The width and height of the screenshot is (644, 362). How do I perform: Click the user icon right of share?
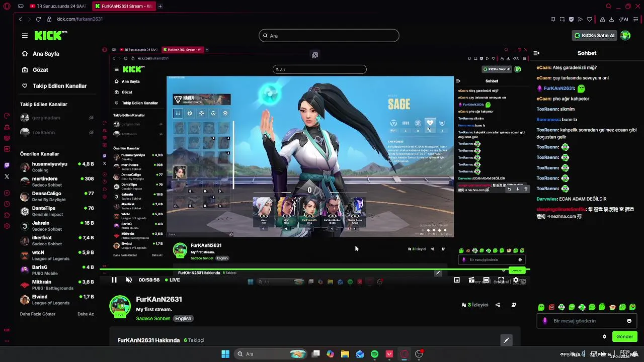(514, 305)
